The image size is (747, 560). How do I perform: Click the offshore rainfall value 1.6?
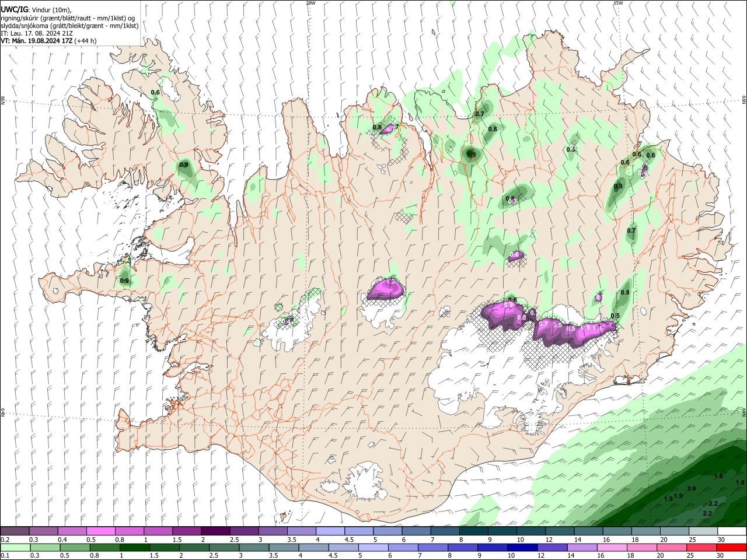tap(718, 477)
